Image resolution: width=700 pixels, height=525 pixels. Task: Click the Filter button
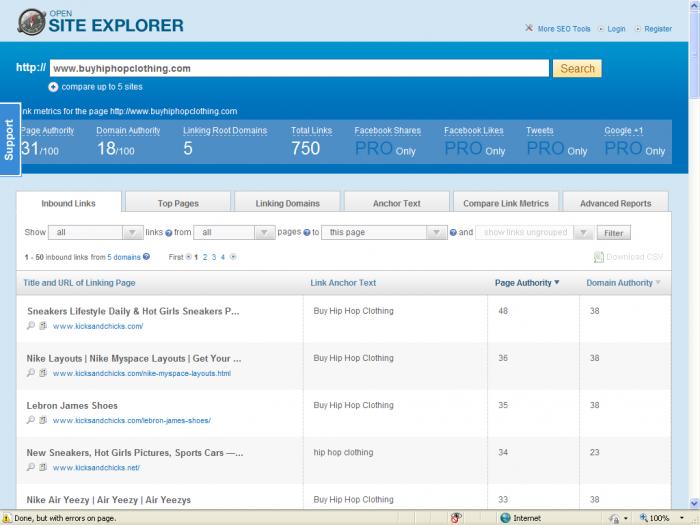[x=614, y=233]
